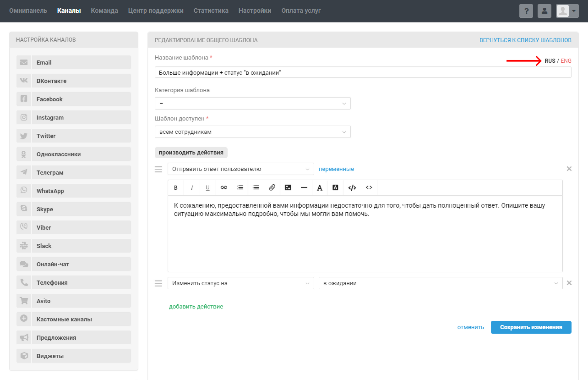Screen dimensions: 588x380
Task: Open the profile avatar dropdown menu
Action: pos(567,11)
